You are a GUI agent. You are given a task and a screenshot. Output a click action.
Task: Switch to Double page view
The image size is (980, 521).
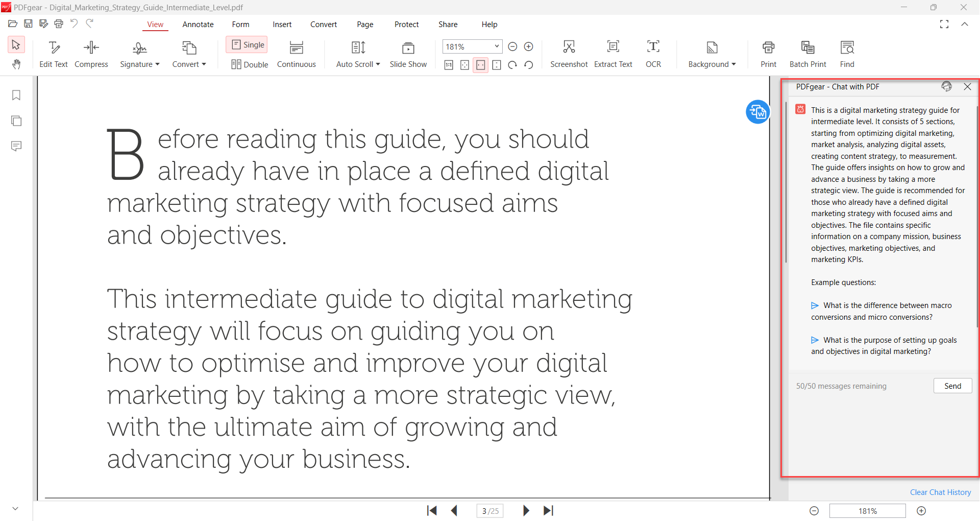[250, 64]
